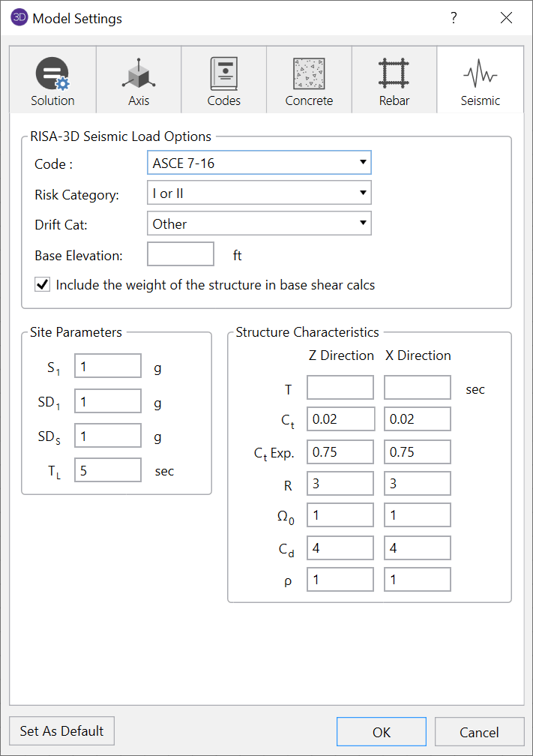Select the Rebar grid icon
This screenshot has width=533, height=756.
point(394,72)
